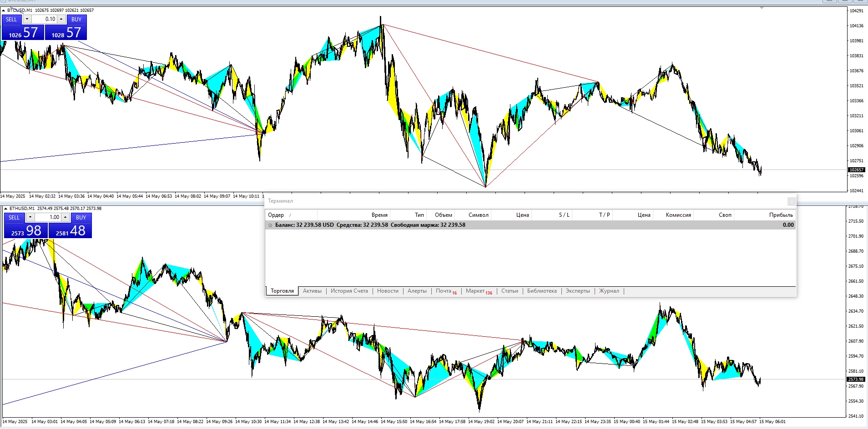This screenshot has height=429, width=868.
Task: Click the Прибыль column header
Action: coord(765,215)
